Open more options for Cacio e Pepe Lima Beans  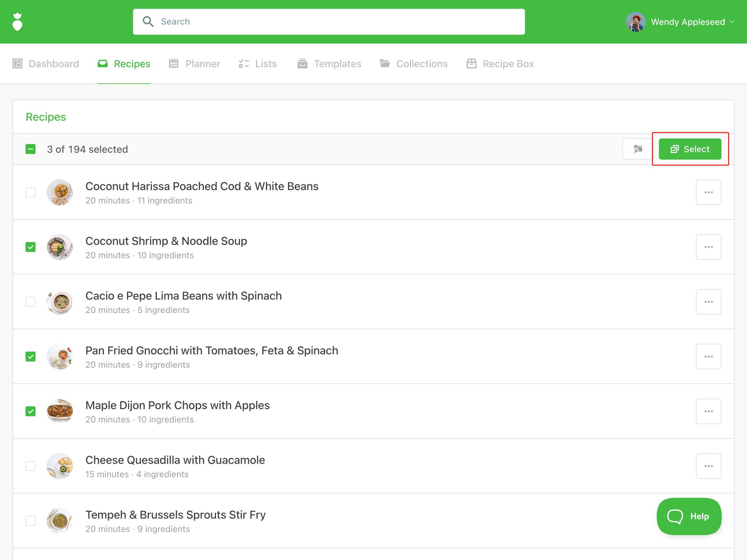pos(708,302)
